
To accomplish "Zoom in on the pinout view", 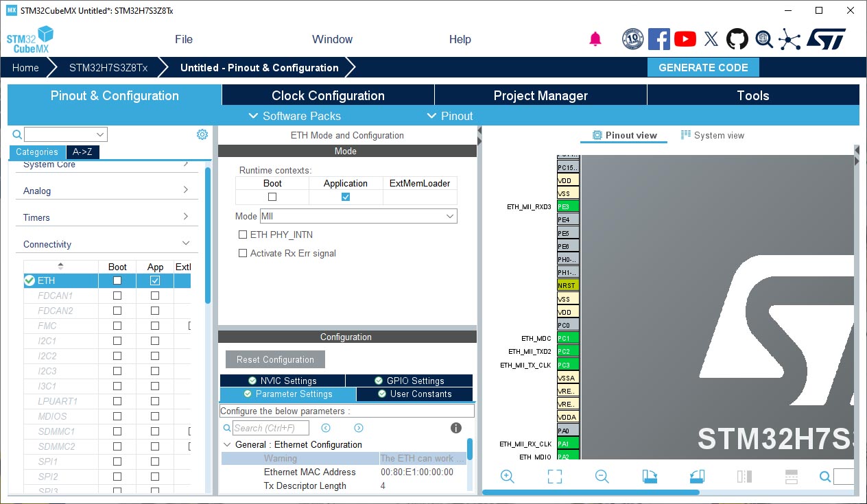I will [508, 477].
